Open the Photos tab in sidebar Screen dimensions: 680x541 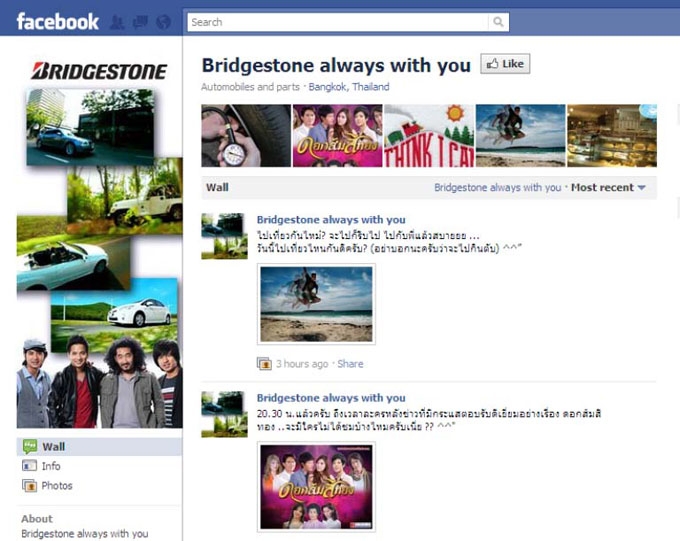pyautogui.click(x=56, y=486)
